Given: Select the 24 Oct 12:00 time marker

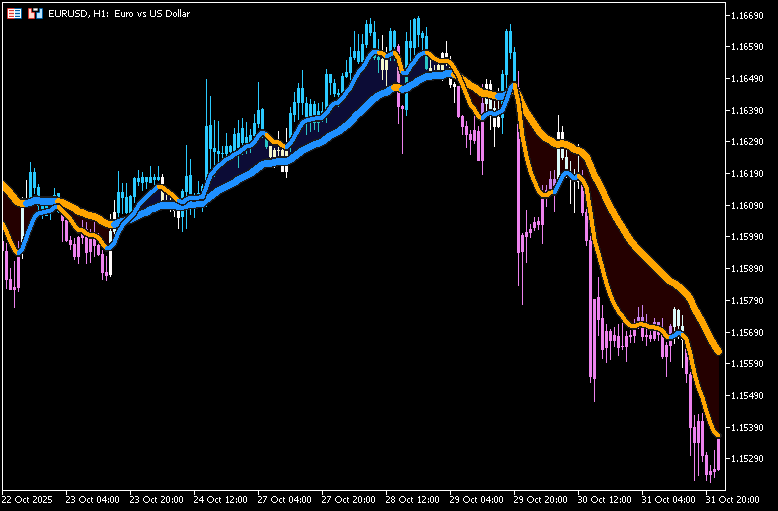Looking at the screenshot, I should point(220,499).
